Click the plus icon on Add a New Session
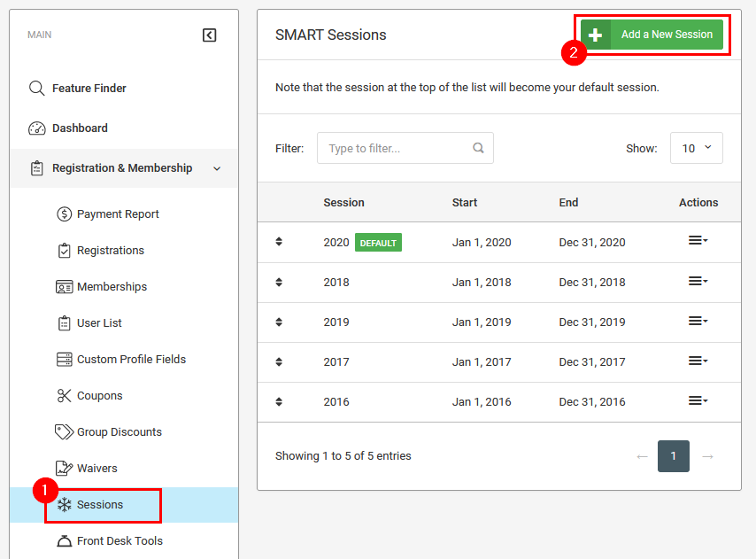This screenshot has width=756, height=559. coord(596,35)
